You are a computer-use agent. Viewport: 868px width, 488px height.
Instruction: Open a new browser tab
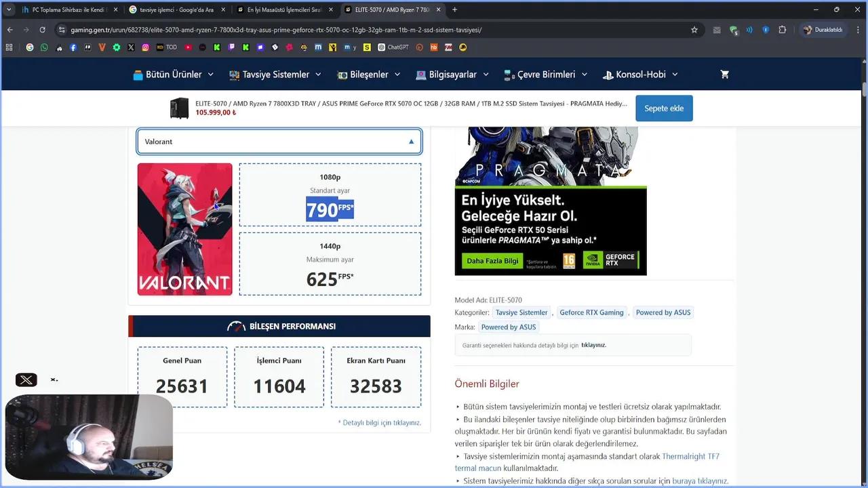pyautogui.click(x=454, y=9)
